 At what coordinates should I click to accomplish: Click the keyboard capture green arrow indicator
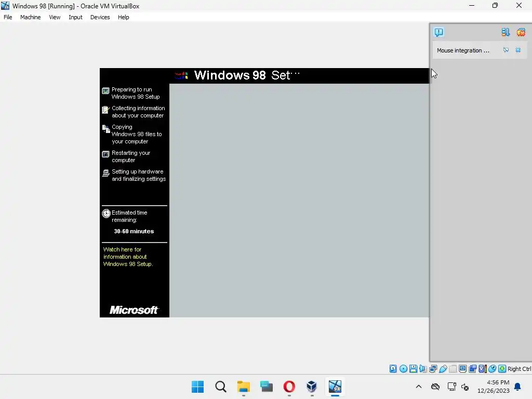point(502,369)
